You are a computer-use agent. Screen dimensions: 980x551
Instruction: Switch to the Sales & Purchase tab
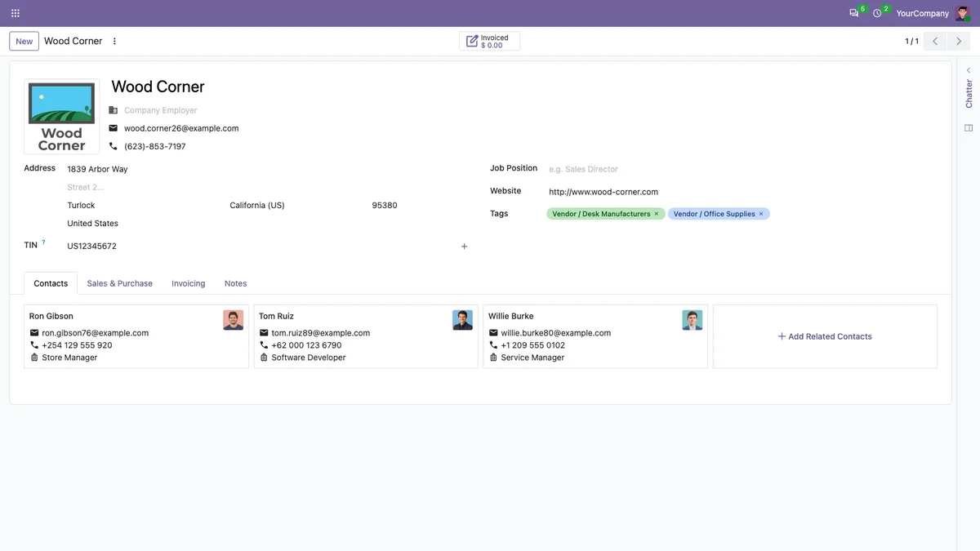(x=120, y=283)
